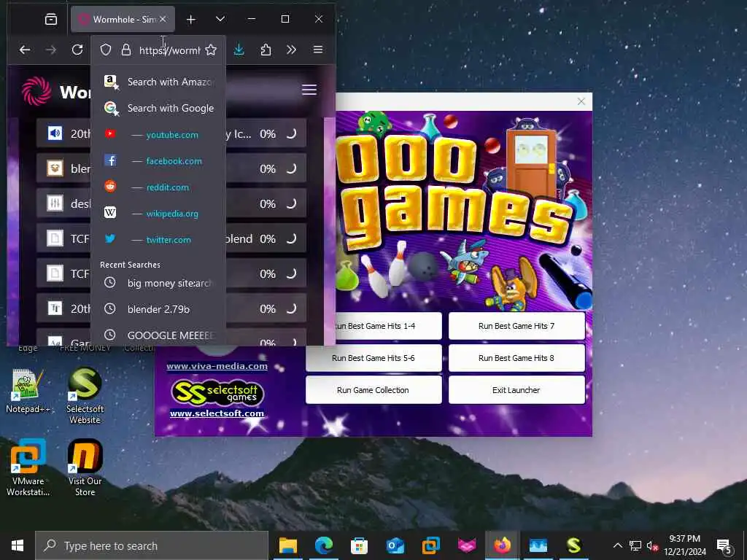Open Selectsoft Website desktop shortcut
The image size is (747, 560).
85,395
